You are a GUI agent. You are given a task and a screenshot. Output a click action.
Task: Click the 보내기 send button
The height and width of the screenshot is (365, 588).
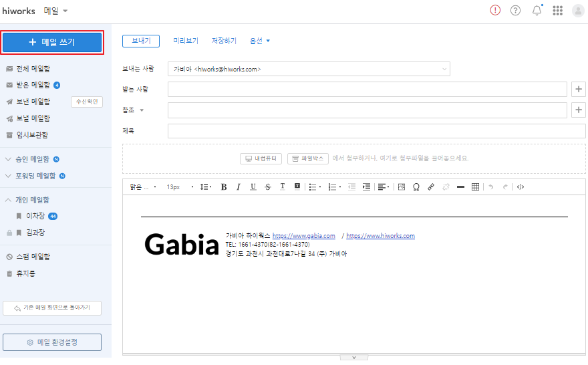(x=141, y=41)
